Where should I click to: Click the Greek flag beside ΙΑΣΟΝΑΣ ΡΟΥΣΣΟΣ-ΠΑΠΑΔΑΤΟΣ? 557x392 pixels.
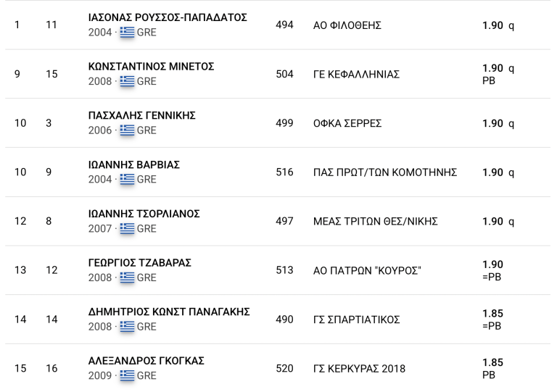[x=127, y=33]
